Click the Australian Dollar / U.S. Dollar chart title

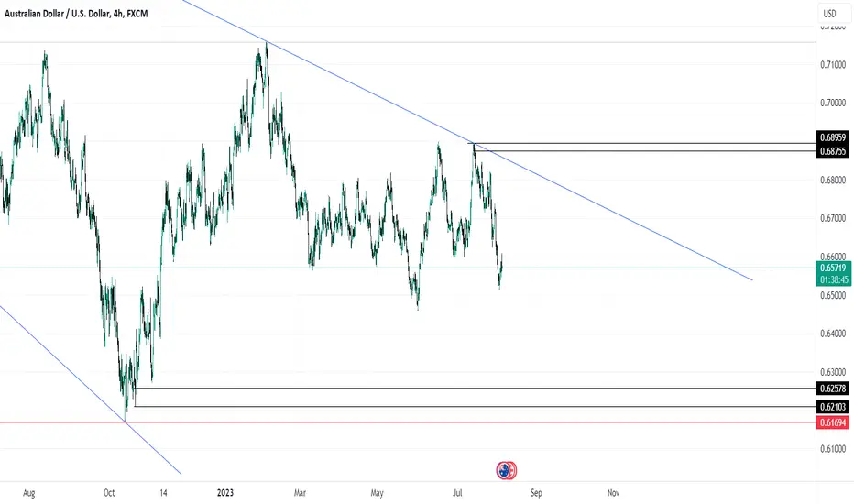tap(76, 14)
